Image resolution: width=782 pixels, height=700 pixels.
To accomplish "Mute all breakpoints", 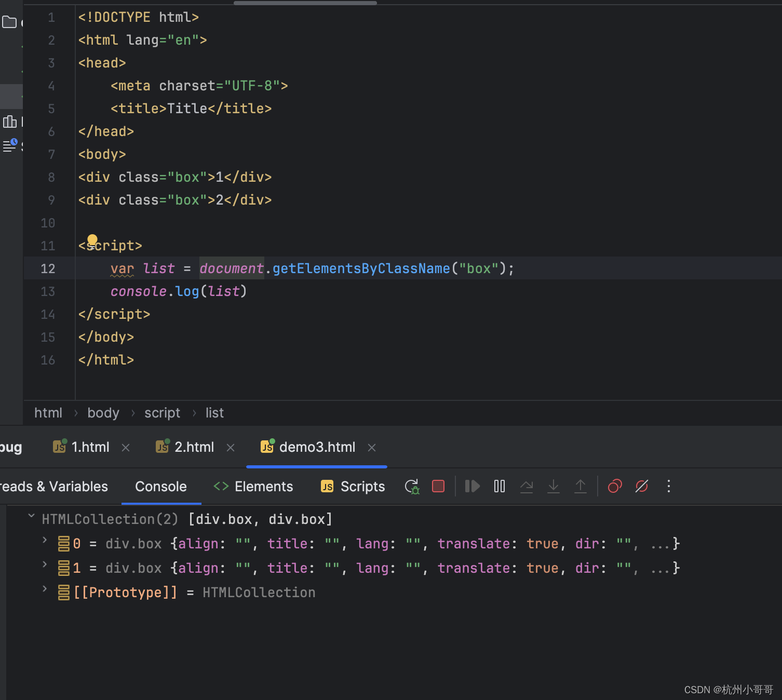I will tap(642, 486).
